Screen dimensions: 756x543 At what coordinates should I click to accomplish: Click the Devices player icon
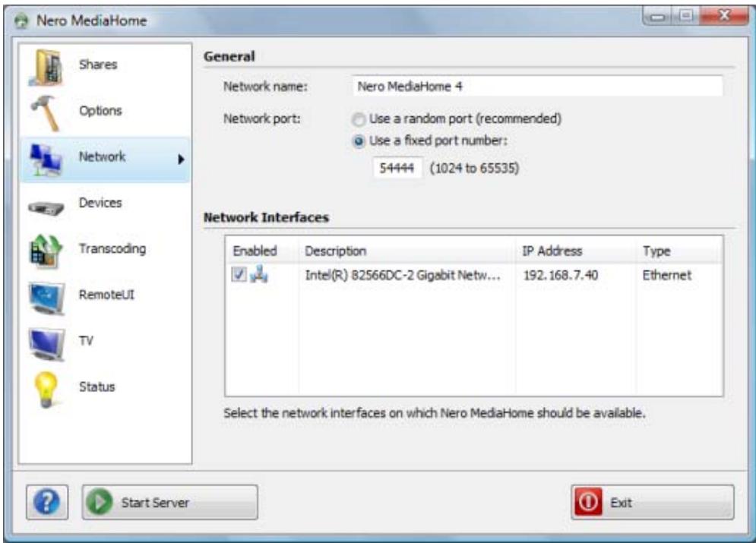[x=46, y=207]
